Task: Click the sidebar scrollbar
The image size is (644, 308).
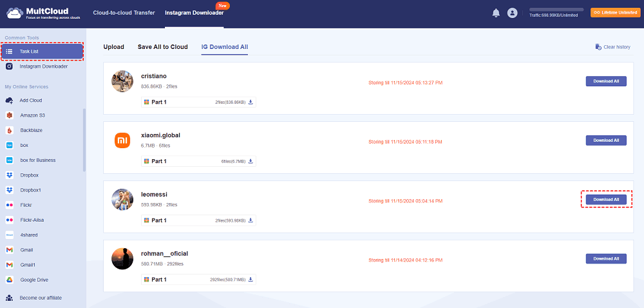Action: pyautogui.click(x=84, y=140)
